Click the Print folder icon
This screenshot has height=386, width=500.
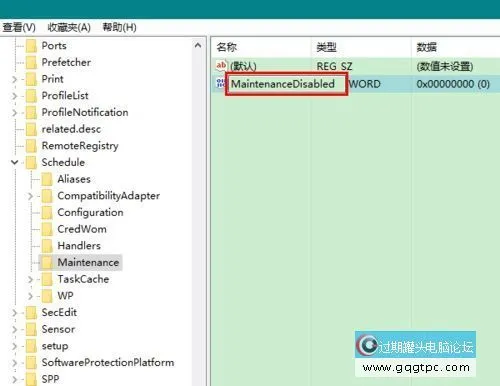pyautogui.click(x=31, y=79)
